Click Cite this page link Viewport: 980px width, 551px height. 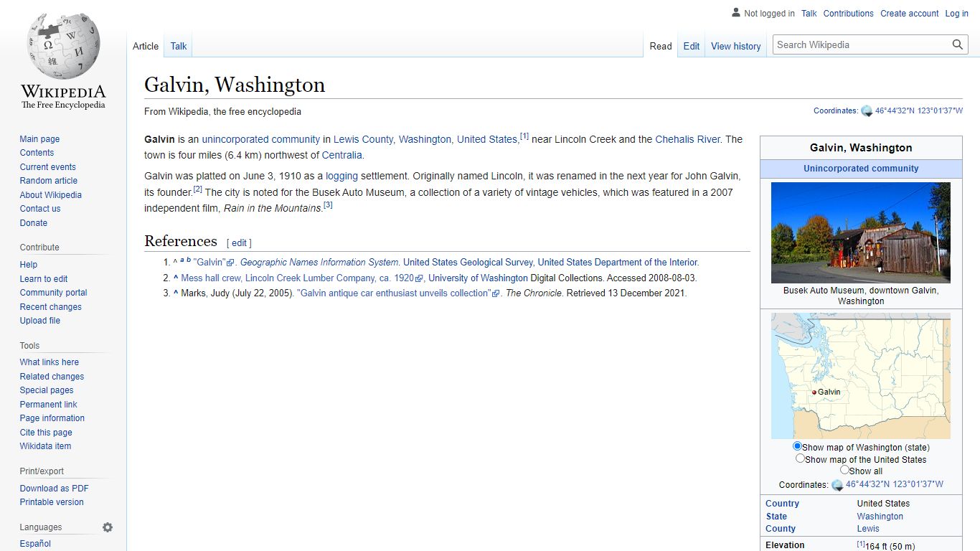click(x=46, y=433)
